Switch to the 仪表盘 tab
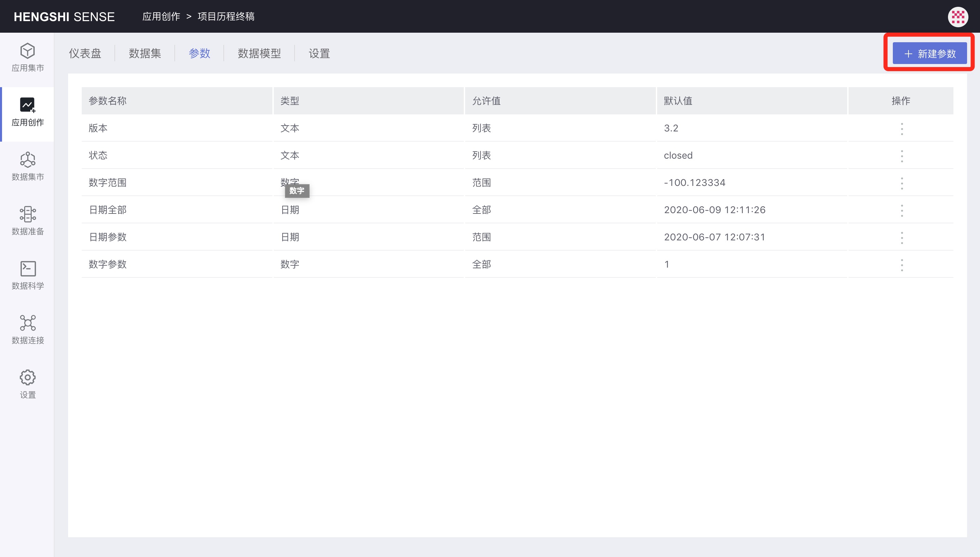Image resolution: width=980 pixels, height=557 pixels. tap(85, 53)
